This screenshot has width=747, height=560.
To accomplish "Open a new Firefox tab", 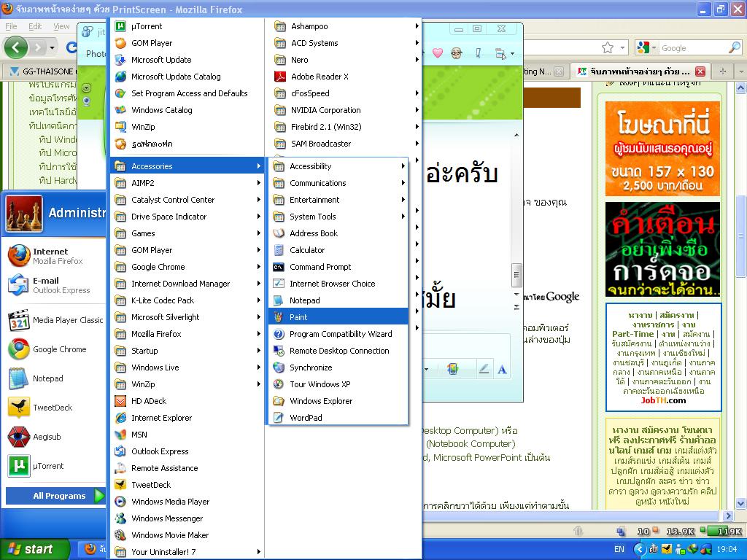I will coord(723,71).
